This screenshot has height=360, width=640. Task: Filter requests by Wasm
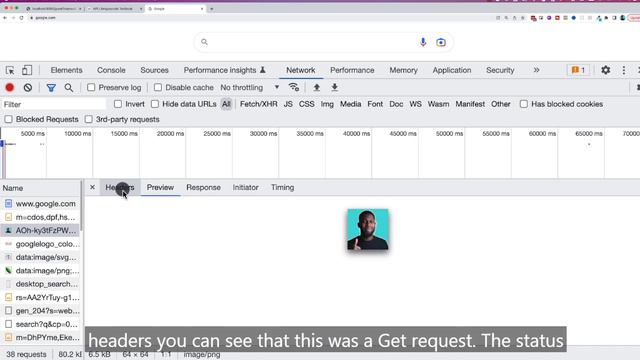(x=438, y=104)
